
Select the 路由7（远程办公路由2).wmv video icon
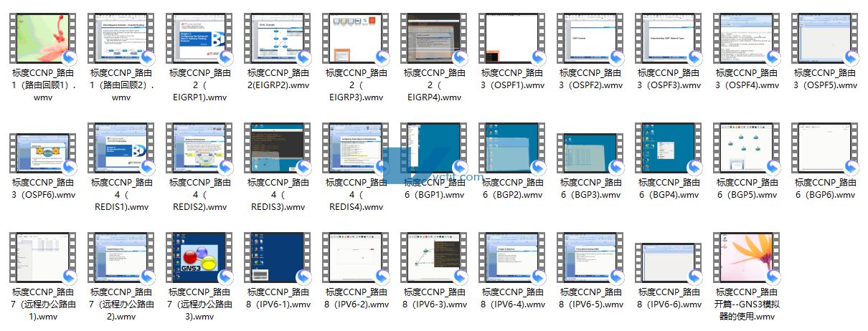click(121, 257)
